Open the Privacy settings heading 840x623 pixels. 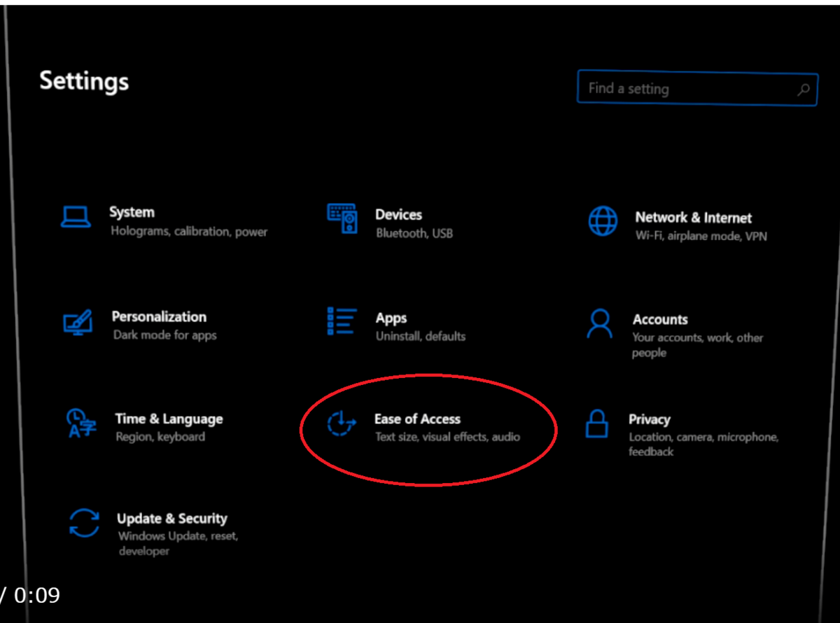coord(649,420)
